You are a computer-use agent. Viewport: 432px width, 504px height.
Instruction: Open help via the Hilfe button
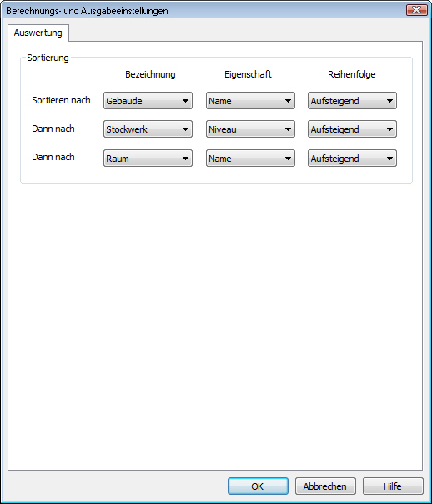393,486
